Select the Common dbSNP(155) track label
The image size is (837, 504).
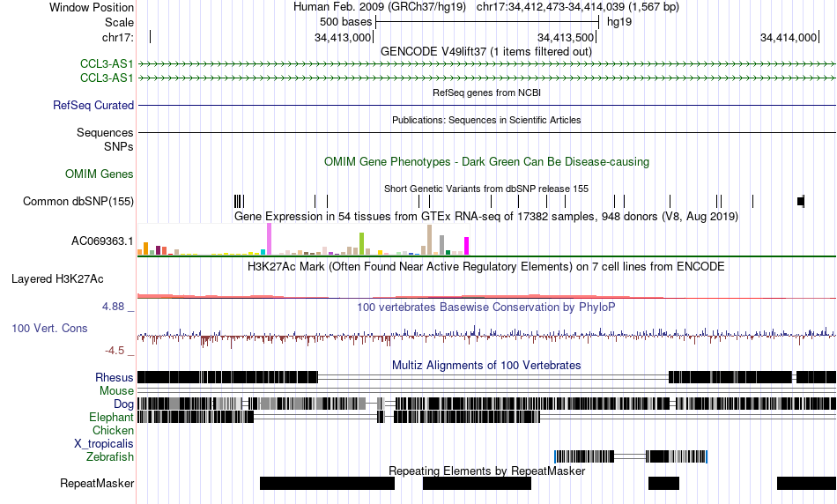[x=78, y=201]
